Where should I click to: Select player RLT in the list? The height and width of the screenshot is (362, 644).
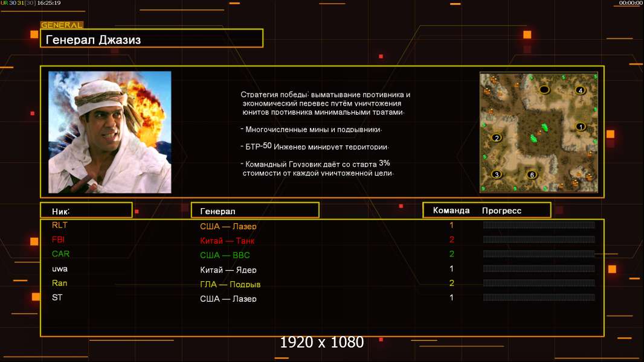(x=60, y=225)
